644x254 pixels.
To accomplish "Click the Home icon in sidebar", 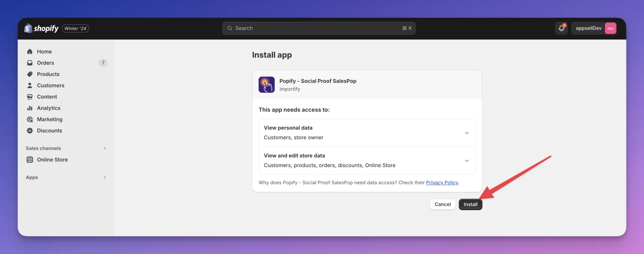I will (x=30, y=52).
